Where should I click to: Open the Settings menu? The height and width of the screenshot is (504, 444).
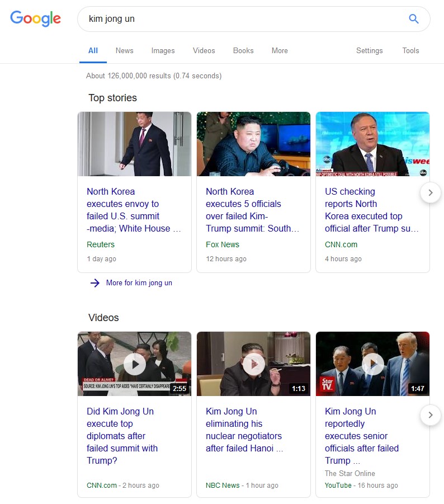tap(369, 50)
